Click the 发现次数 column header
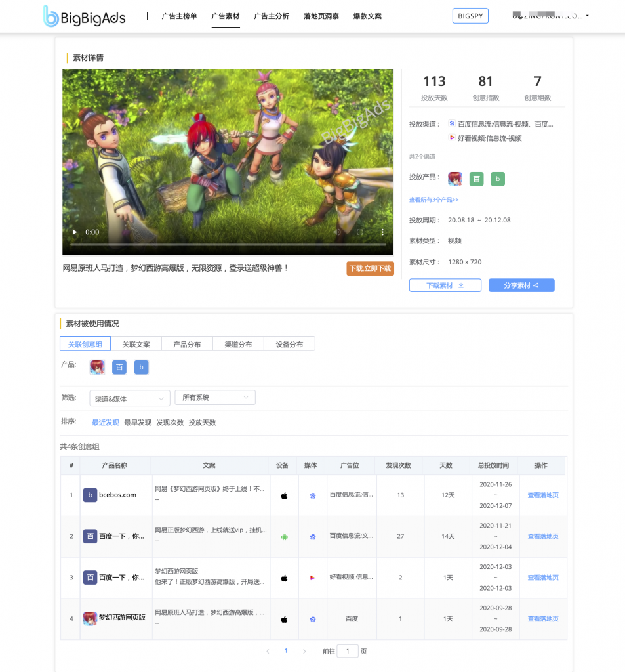This screenshot has height=672, width=625. click(398, 465)
